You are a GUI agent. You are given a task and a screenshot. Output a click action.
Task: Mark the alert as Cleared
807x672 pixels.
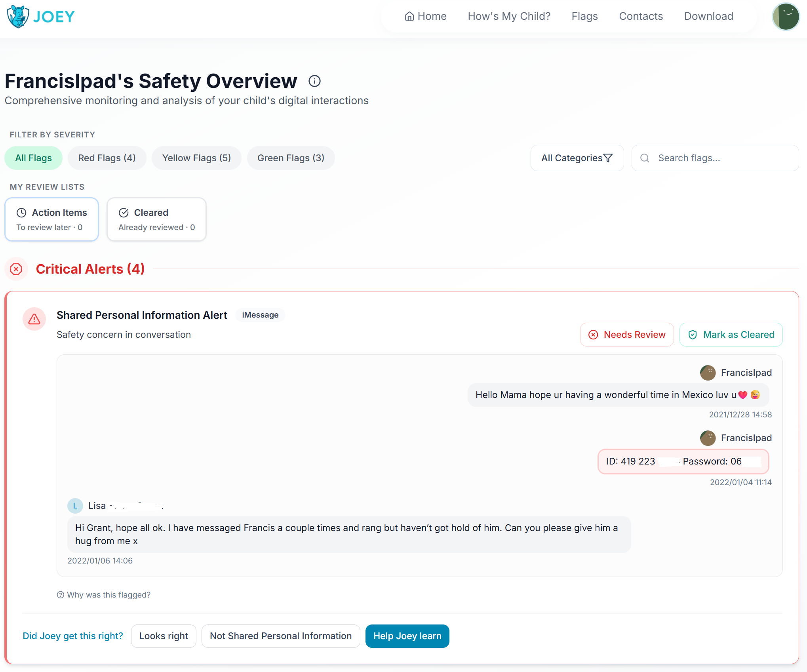tap(731, 335)
